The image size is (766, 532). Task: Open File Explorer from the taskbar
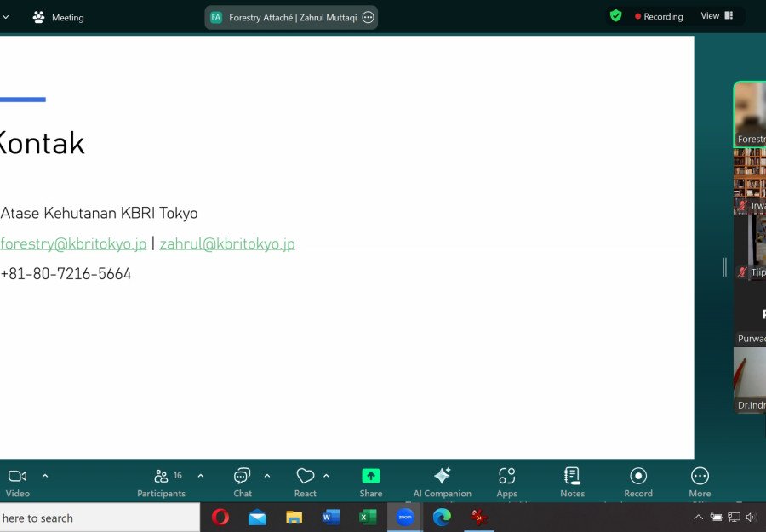coord(294,518)
